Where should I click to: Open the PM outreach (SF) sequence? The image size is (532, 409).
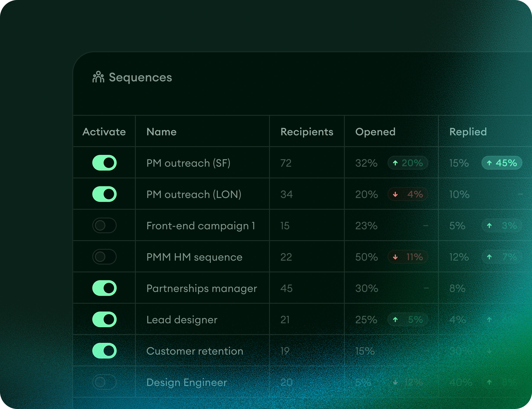click(188, 163)
